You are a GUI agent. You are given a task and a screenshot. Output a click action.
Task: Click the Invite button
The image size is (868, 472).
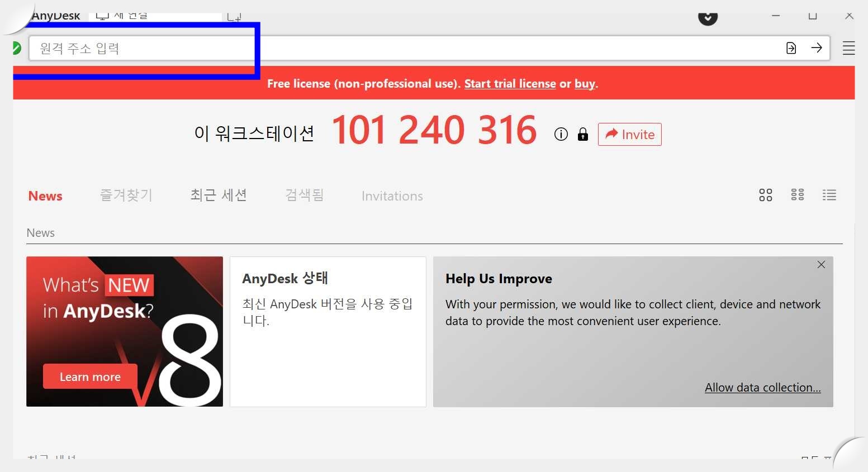pyautogui.click(x=629, y=134)
